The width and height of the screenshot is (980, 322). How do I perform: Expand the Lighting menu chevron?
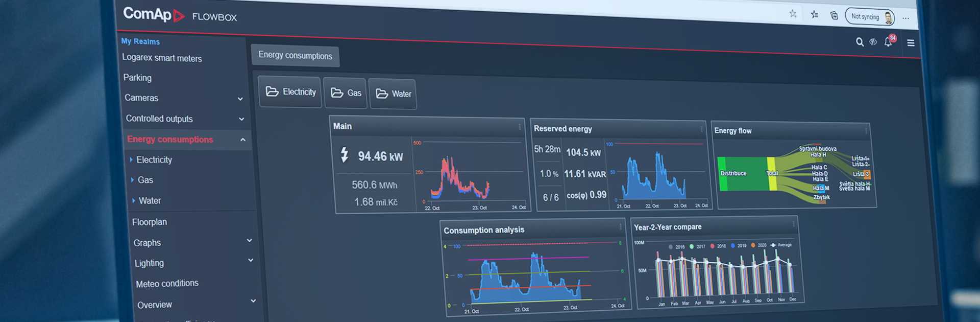pyautogui.click(x=251, y=260)
